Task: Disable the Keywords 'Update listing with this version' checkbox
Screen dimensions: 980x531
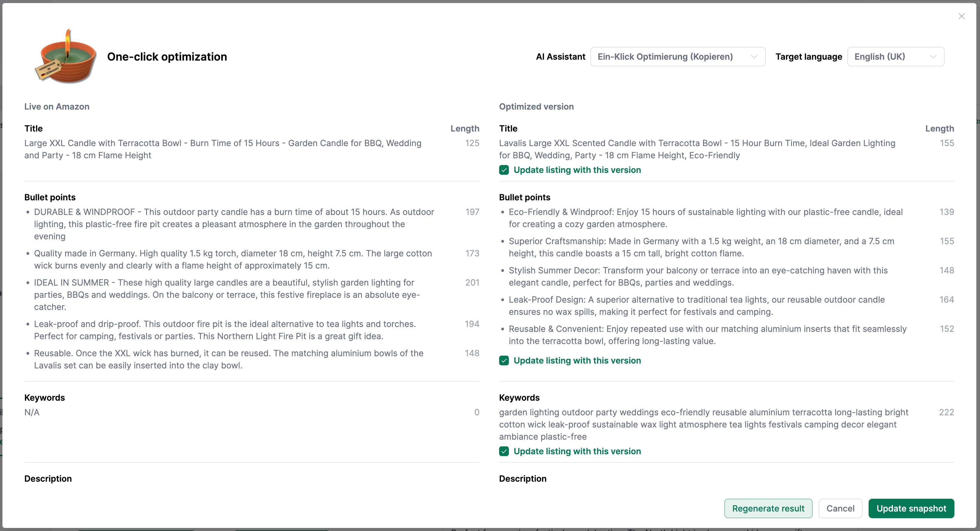Action: 504,452
